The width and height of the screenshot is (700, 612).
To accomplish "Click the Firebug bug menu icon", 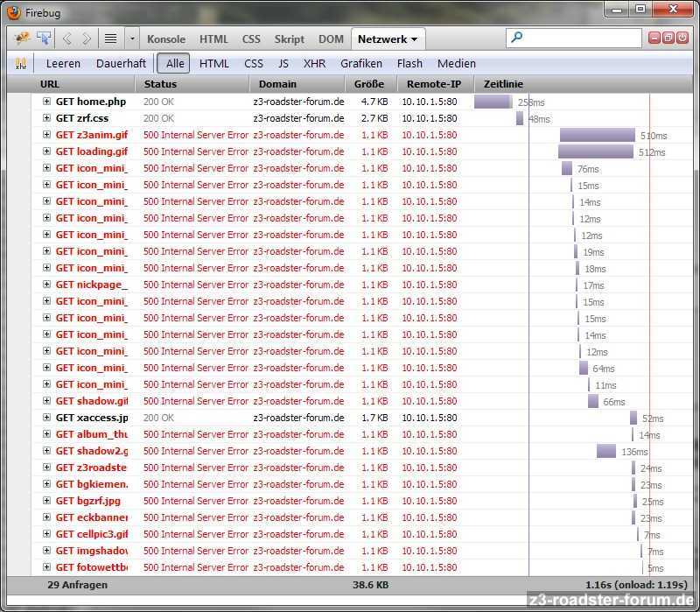I will click(22, 39).
